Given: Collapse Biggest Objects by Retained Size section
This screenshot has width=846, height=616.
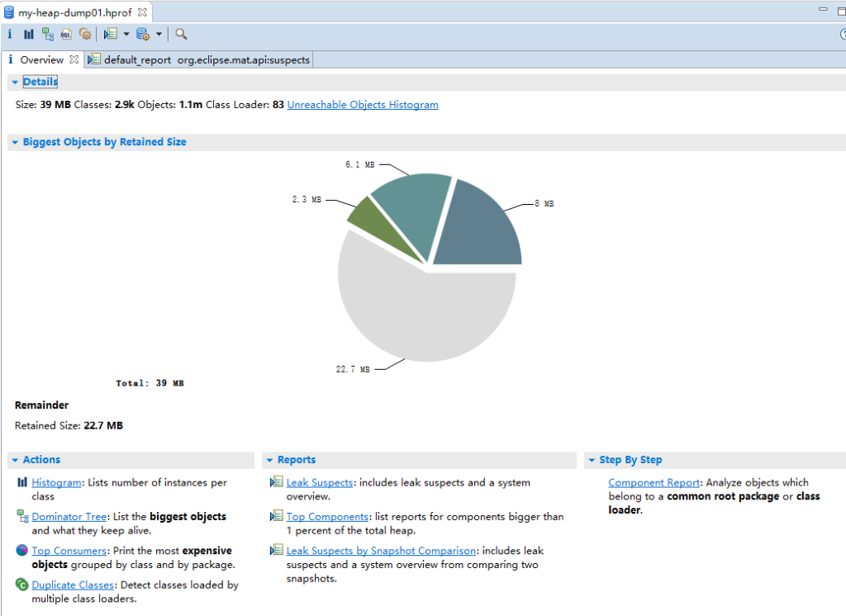Looking at the screenshot, I should click(15, 142).
